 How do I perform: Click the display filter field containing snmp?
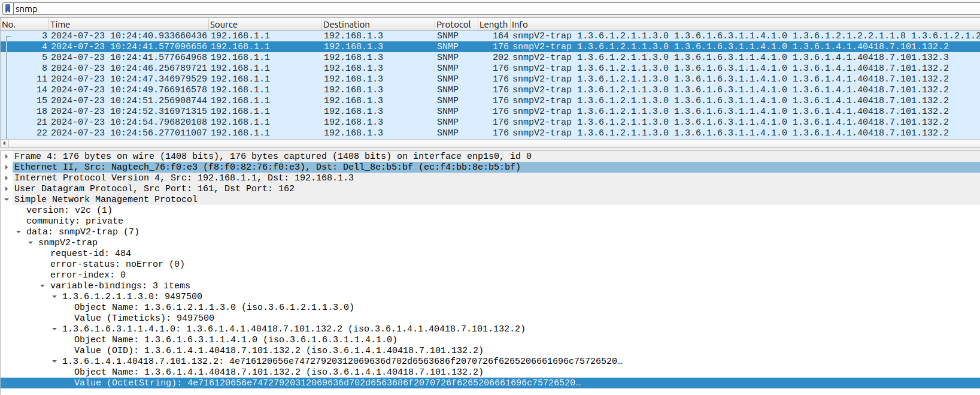click(496, 8)
